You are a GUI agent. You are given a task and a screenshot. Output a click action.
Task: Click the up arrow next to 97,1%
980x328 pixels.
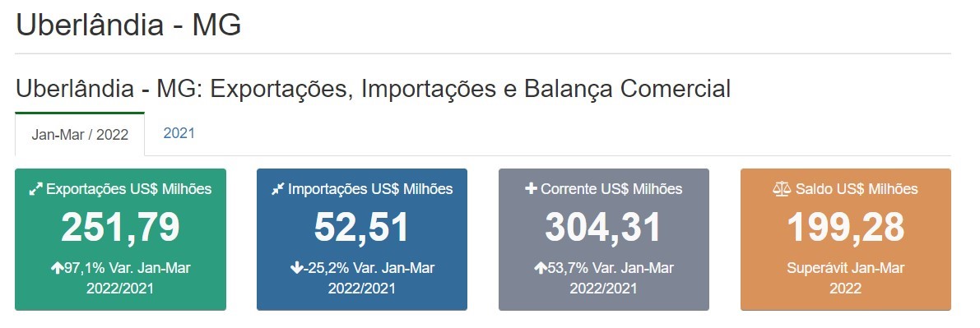pos(56,268)
